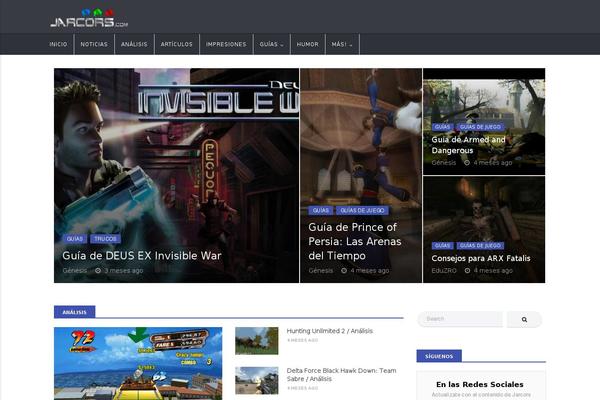
Task: Click the Jarcors.com logo
Action: (89, 18)
